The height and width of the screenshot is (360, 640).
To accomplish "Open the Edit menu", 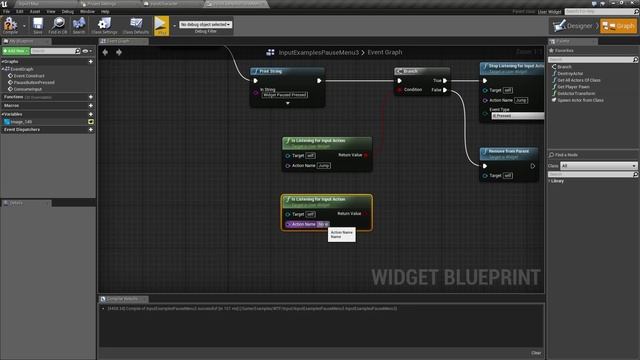I will [20, 12].
